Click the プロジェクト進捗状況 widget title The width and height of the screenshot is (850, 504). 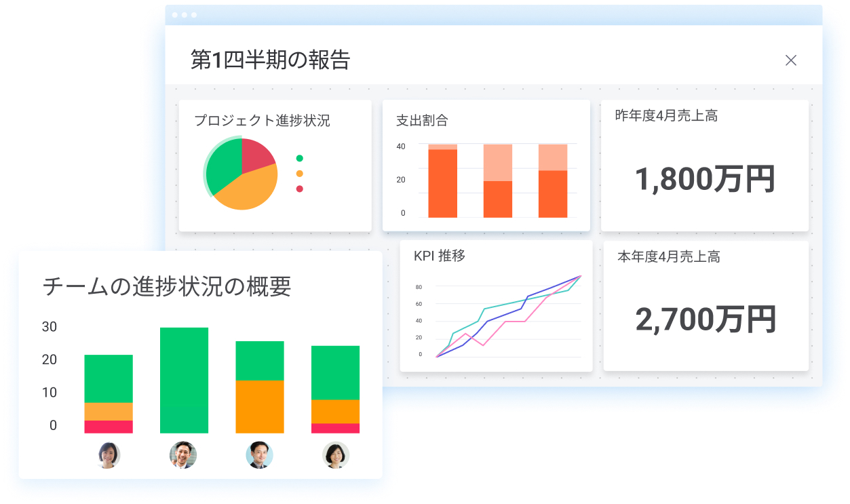click(x=262, y=121)
